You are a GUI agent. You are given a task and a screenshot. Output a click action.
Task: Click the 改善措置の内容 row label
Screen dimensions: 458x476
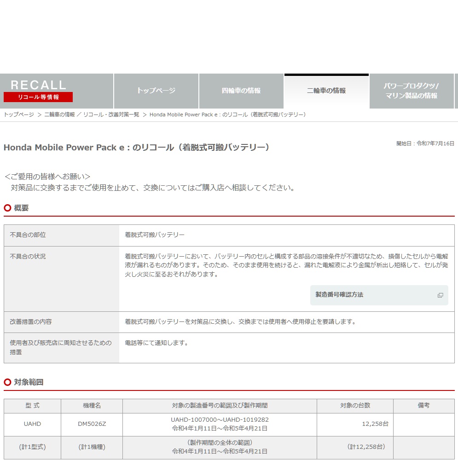31,321
